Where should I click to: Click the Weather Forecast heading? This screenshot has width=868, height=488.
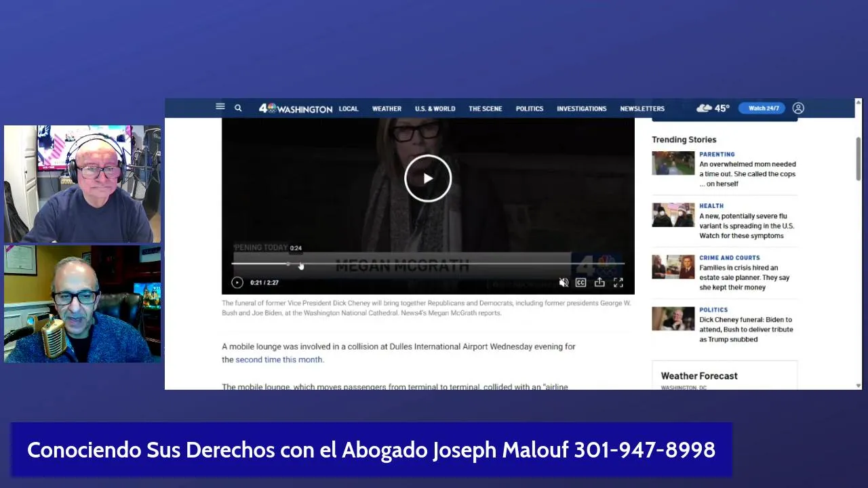699,375
